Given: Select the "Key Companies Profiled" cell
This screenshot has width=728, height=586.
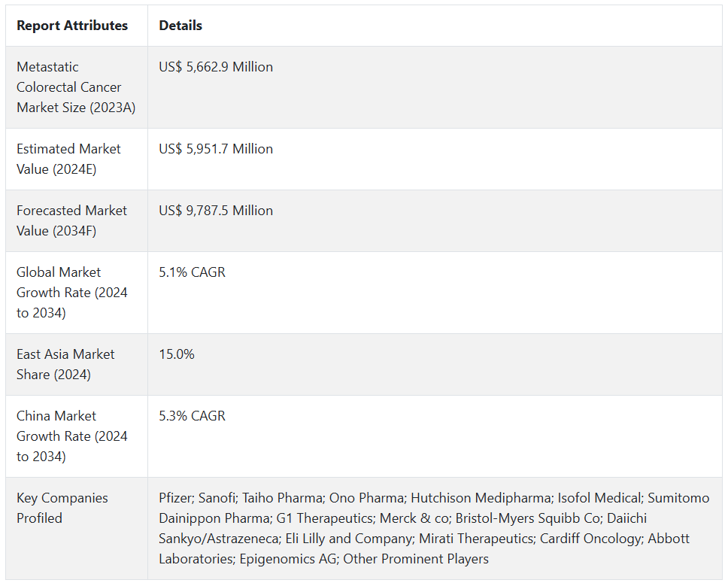Looking at the screenshot, I should 62,508.
